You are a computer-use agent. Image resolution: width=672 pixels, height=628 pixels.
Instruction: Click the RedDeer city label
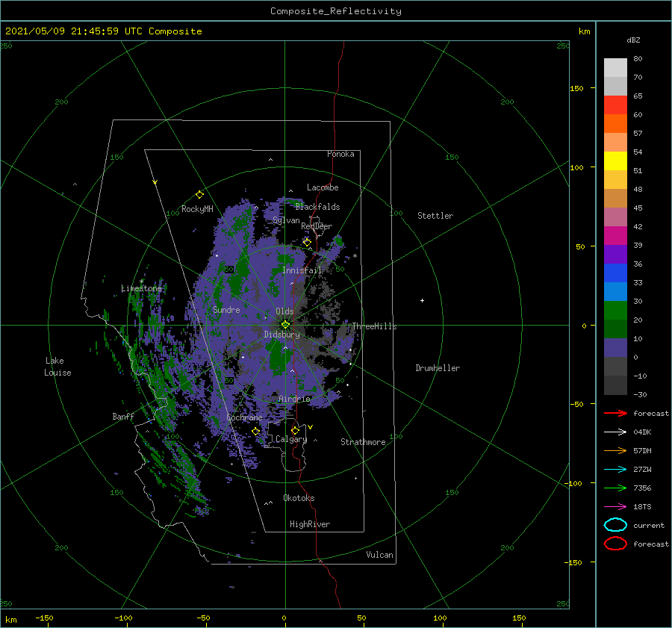click(317, 226)
